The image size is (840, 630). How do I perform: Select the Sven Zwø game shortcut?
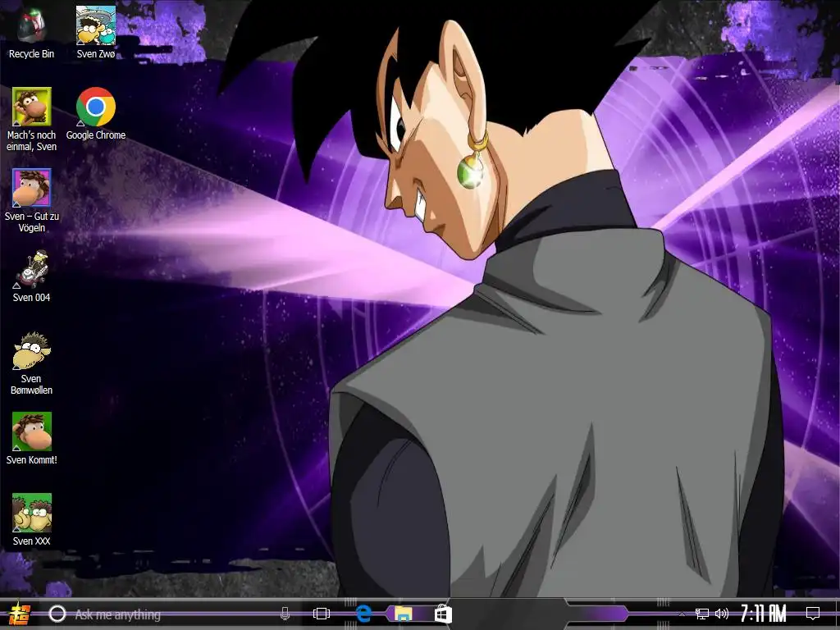(96, 33)
